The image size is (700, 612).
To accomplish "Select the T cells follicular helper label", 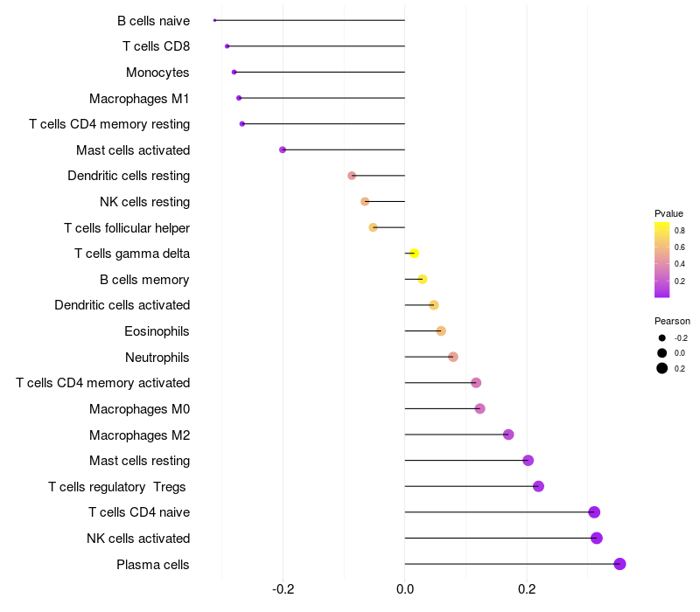I will tap(127, 228).
